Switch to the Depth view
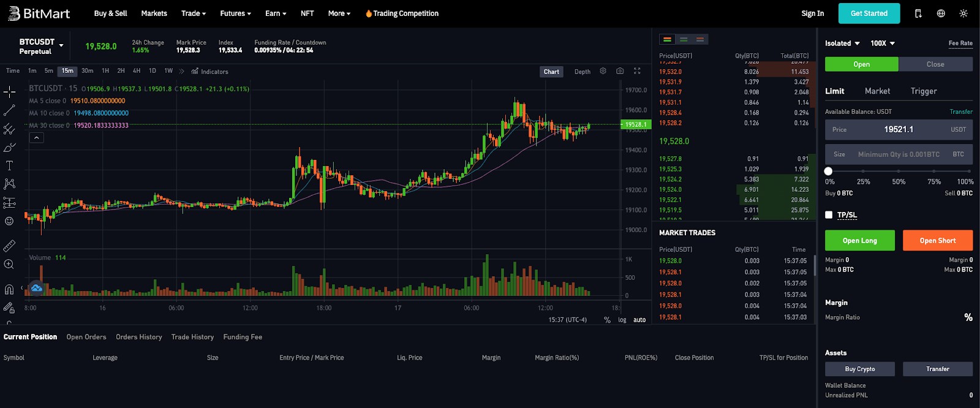 582,72
